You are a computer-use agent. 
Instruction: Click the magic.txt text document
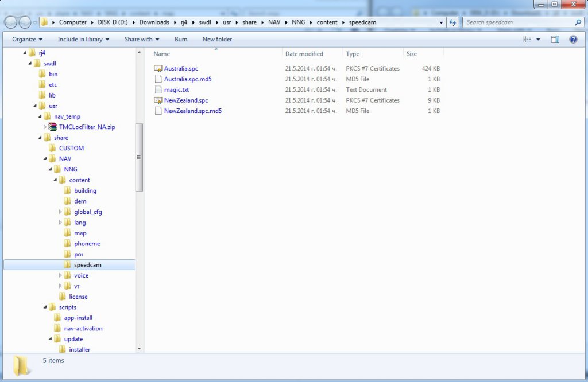[x=176, y=90]
